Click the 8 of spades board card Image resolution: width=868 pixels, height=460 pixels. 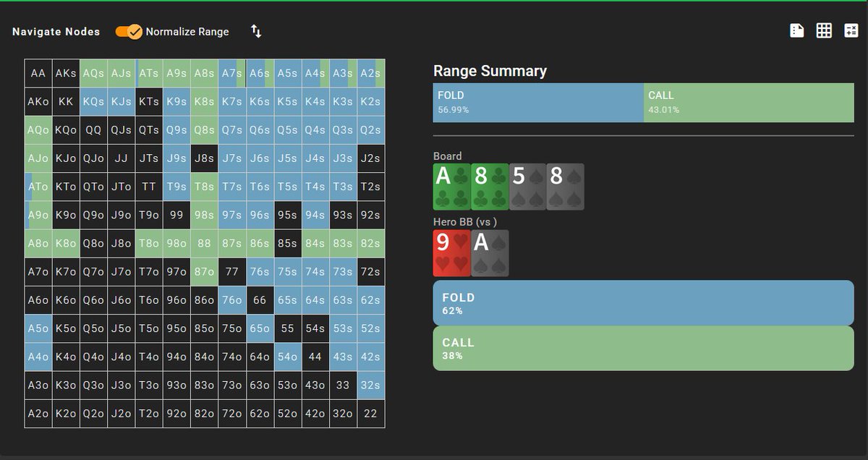tap(565, 187)
